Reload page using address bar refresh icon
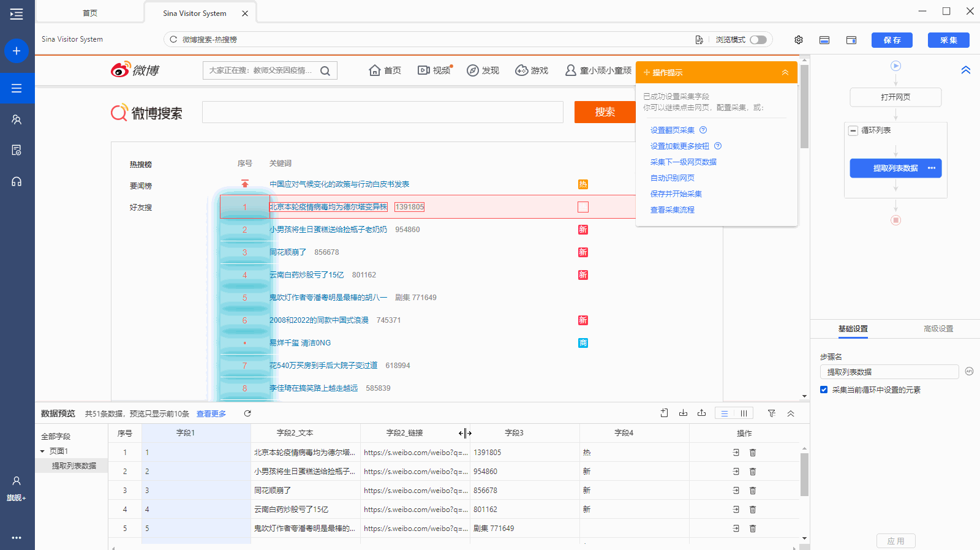 click(x=173, y=39)
